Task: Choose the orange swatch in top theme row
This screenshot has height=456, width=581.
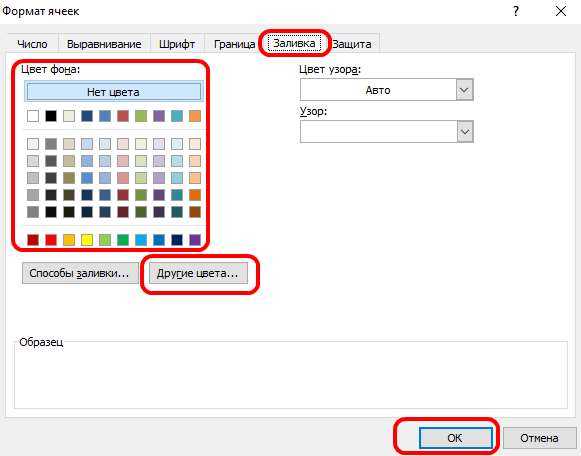Action: click(x=195, y=116)
